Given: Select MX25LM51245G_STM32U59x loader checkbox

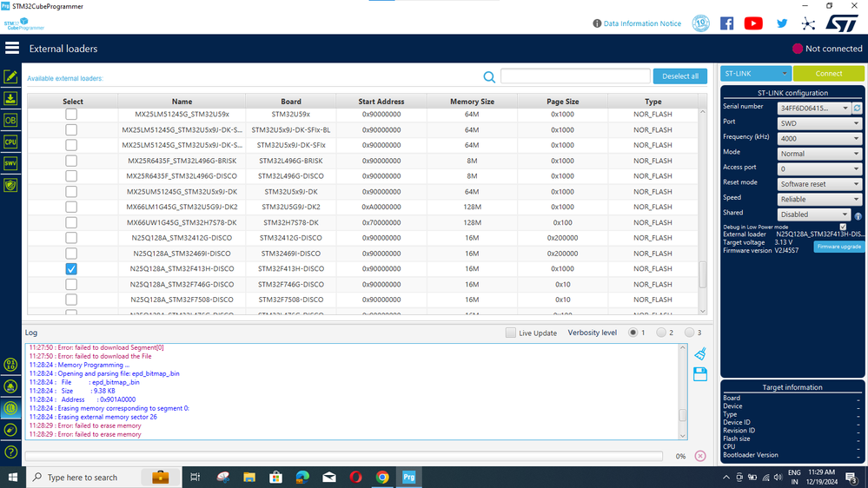Looking at the screenshot, I should (71, 114).
